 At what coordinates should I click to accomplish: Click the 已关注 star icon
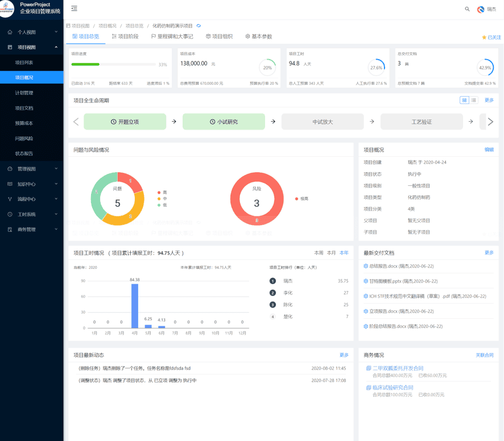click(x=484, y=38)
